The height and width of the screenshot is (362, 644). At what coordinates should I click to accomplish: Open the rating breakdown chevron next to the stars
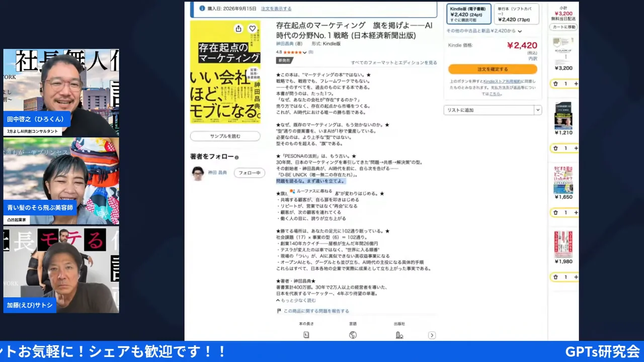pyautogui.click(x=304, y=52)
